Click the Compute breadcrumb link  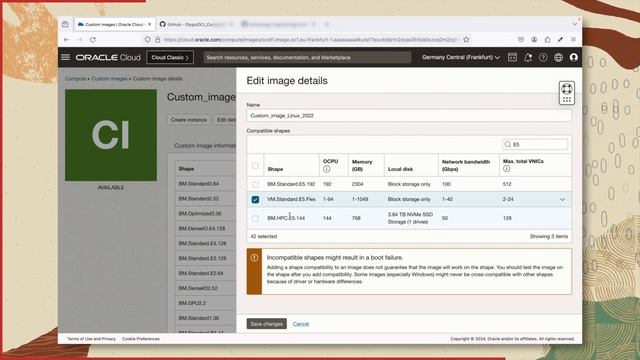click(76, 78)
